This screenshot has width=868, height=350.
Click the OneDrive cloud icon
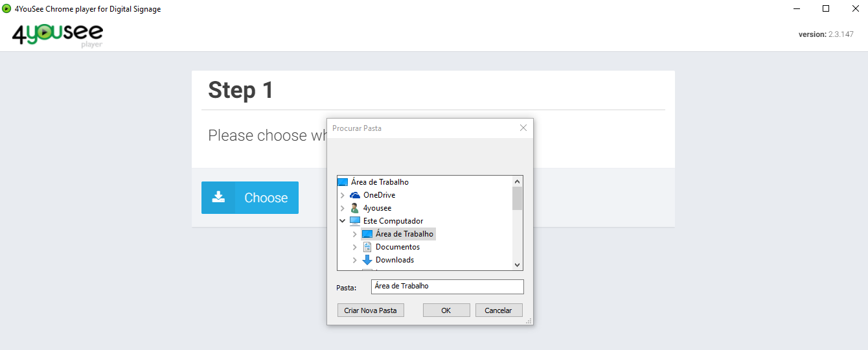coord(355,195)
